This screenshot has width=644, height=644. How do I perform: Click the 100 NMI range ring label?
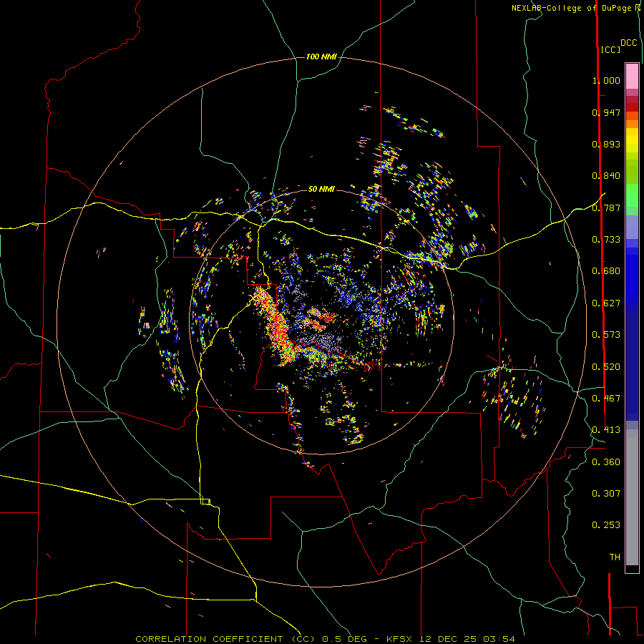[321, 57]
